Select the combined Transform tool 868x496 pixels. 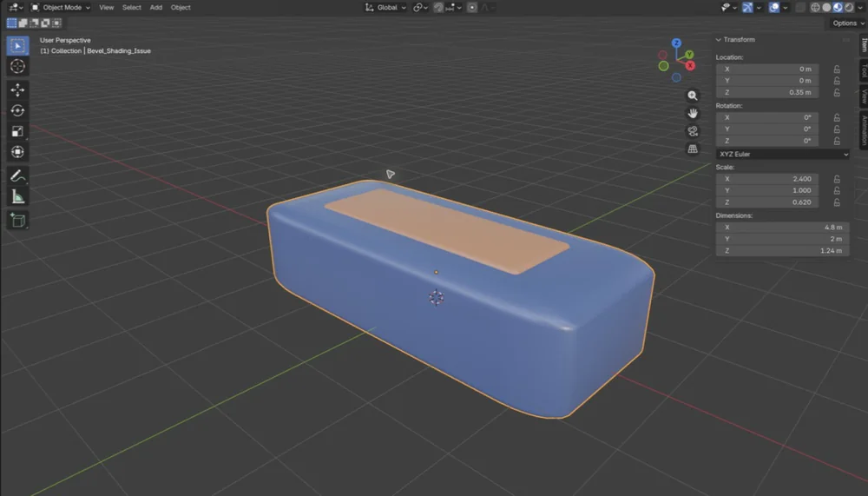coord(17,152)
